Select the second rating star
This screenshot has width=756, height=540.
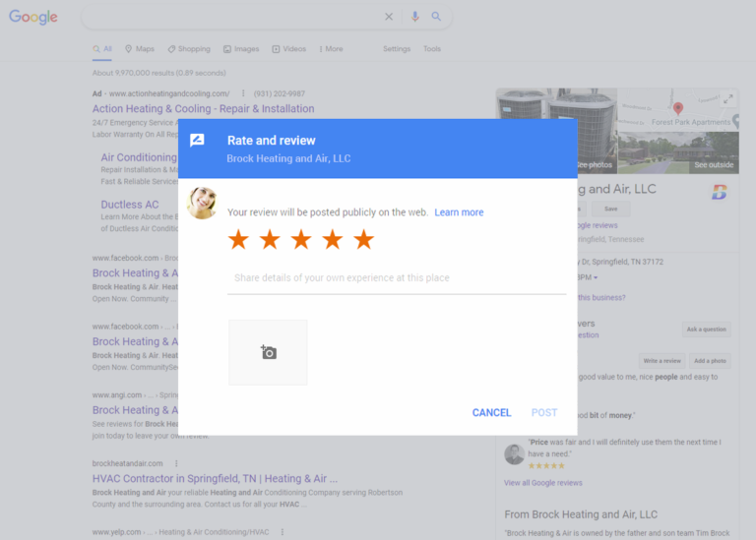point(270,239)
